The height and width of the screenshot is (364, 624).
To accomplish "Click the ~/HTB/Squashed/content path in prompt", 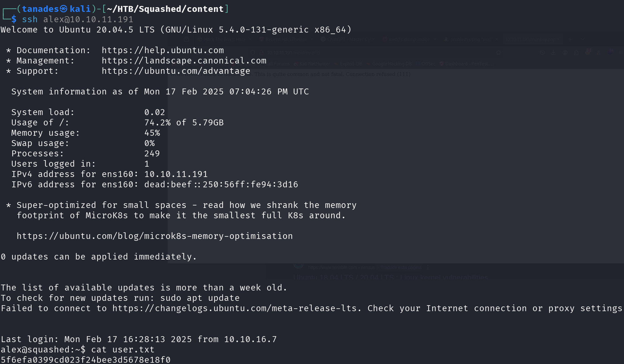I will click(165, 9).
